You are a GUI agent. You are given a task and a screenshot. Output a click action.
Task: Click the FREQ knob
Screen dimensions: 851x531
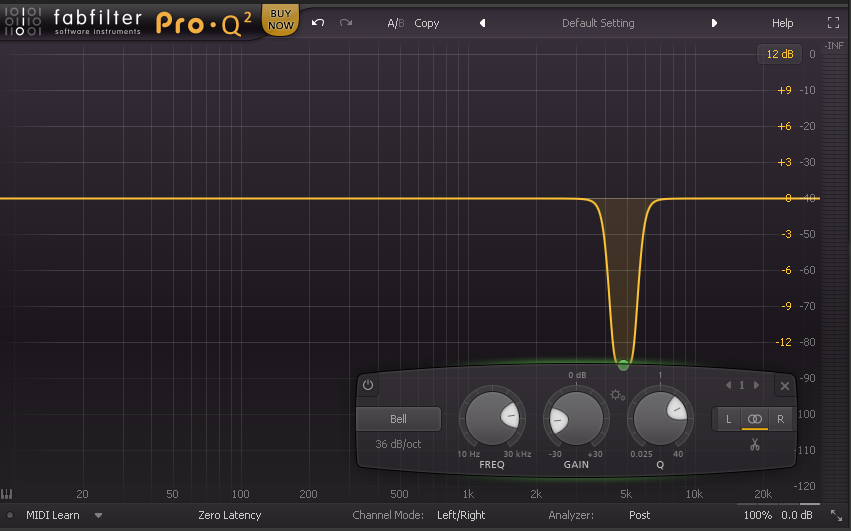[492, 418]
